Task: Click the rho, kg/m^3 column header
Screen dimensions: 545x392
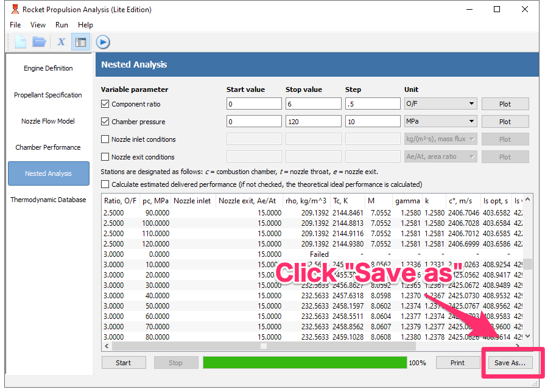Action: coord(306,201)
